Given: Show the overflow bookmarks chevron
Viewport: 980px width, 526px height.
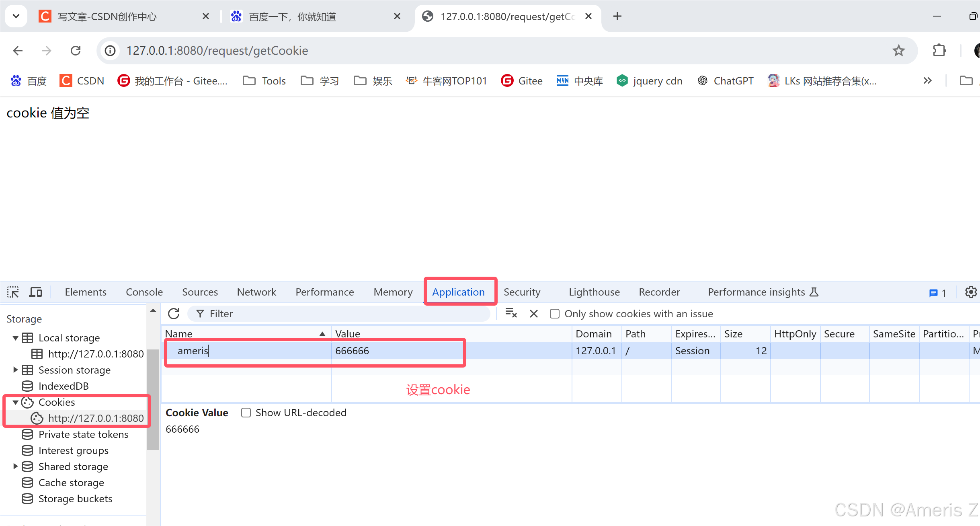Looking at the screenshot, I should (928, 81).
